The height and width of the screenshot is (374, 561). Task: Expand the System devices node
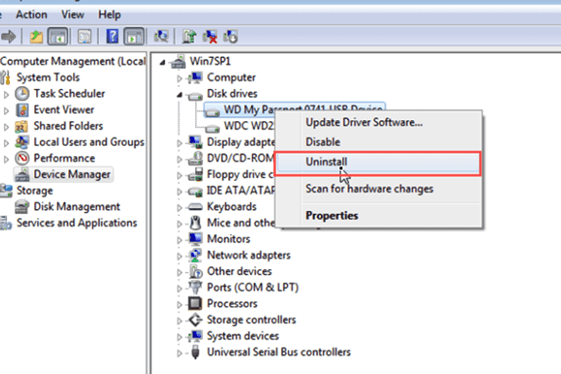click(x=180, y=337)
